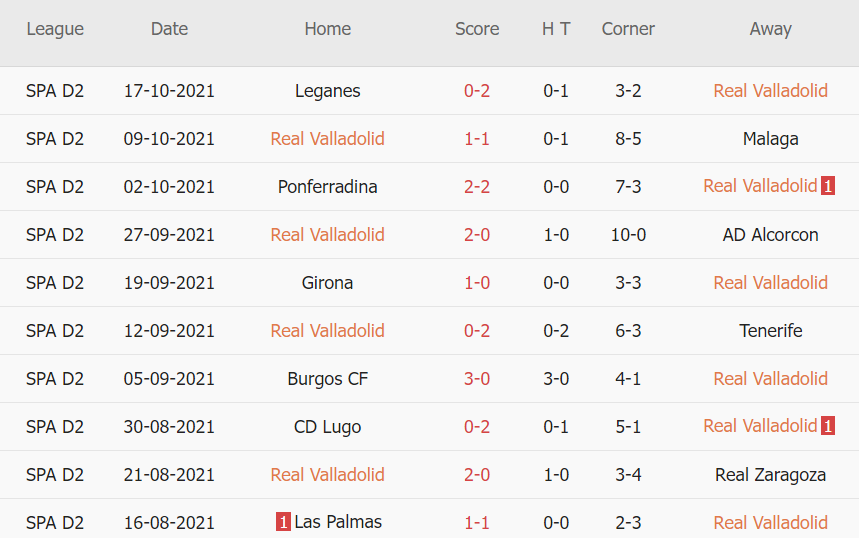Select the Score column header

477,29
